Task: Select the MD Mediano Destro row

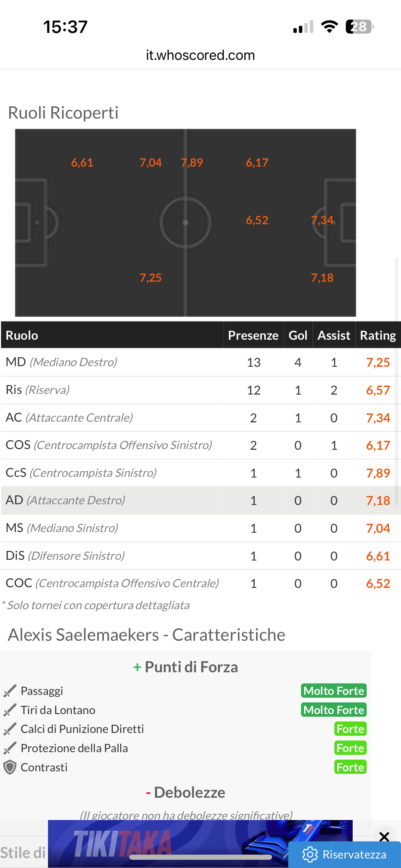Action: [201, 362]
